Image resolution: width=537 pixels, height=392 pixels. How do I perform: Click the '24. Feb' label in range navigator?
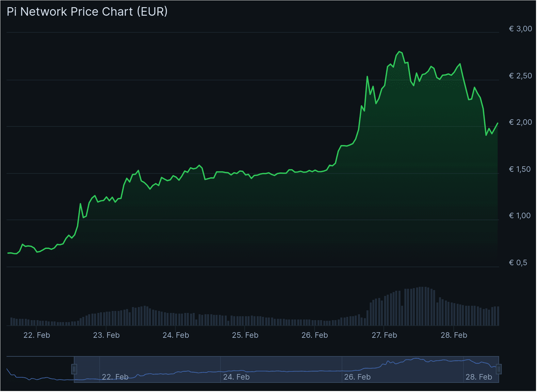[x=236, y=377]
